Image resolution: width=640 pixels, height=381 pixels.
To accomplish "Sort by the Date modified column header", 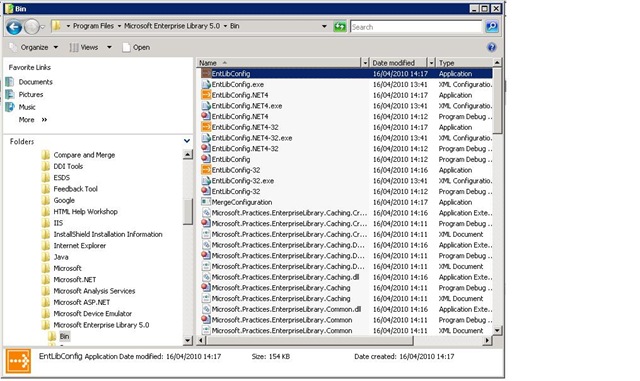I will pyautogui.click(x=393, y=63).
